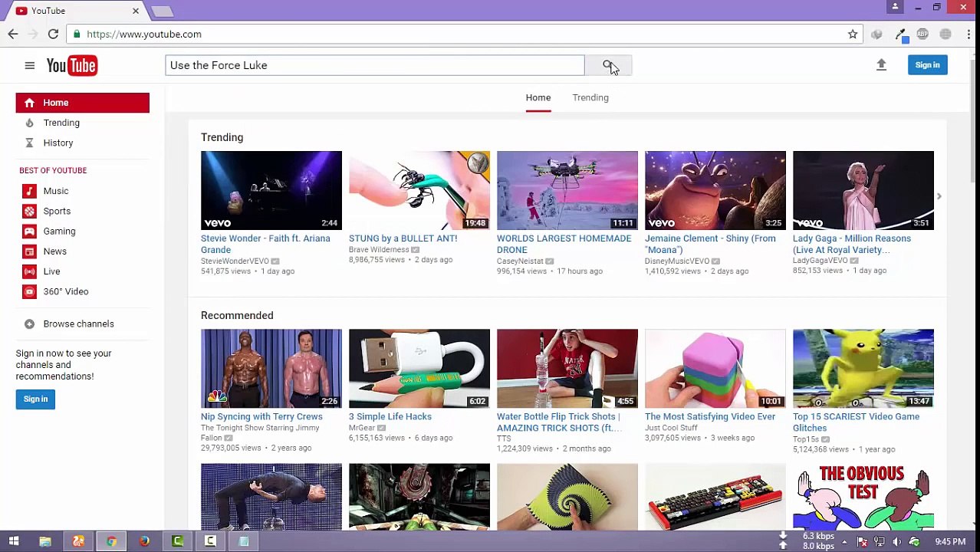Open Windows Start button
The width and height of the screenshot is (980, 552).
(x=13, y=541)
